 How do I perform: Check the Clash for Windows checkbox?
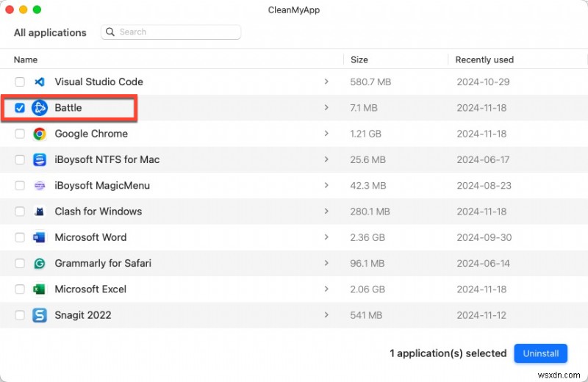click(20, 212)
